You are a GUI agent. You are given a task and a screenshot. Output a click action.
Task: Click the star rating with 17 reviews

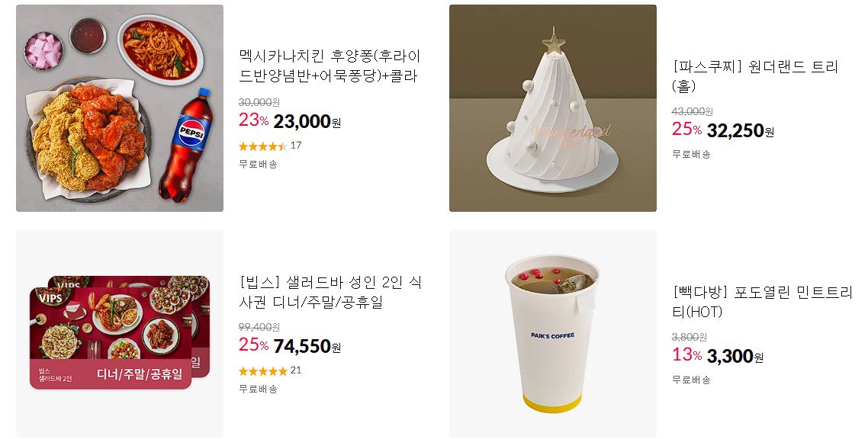[x=270, y=146]
